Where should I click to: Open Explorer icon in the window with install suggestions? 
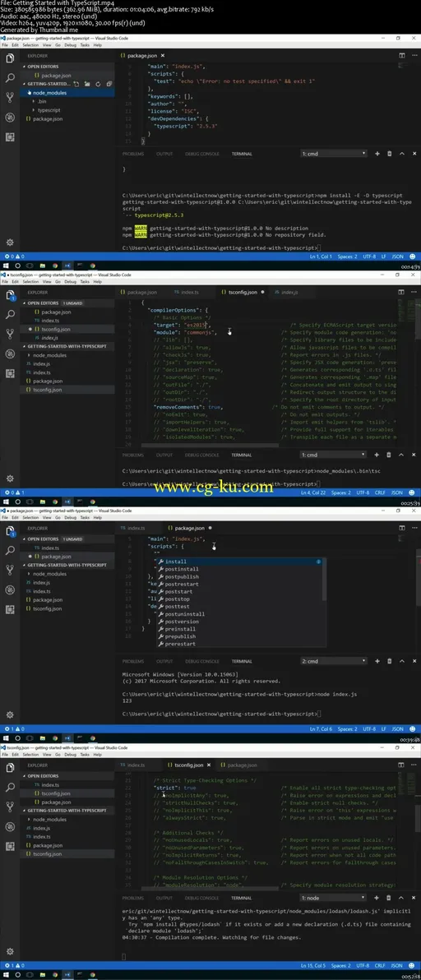click(9, 532)
